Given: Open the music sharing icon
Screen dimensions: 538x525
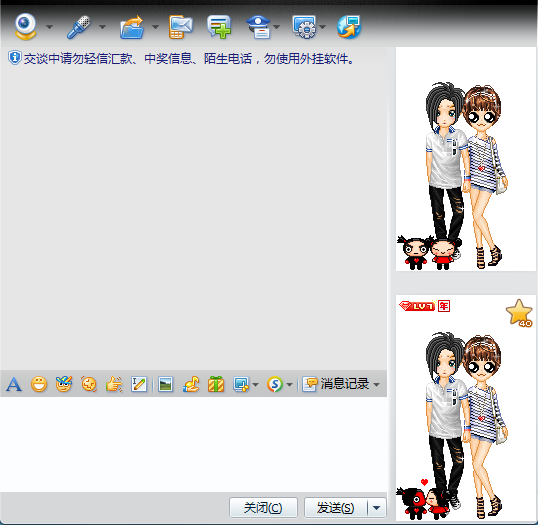Looking at the screenshot, I should coord(191,384).
